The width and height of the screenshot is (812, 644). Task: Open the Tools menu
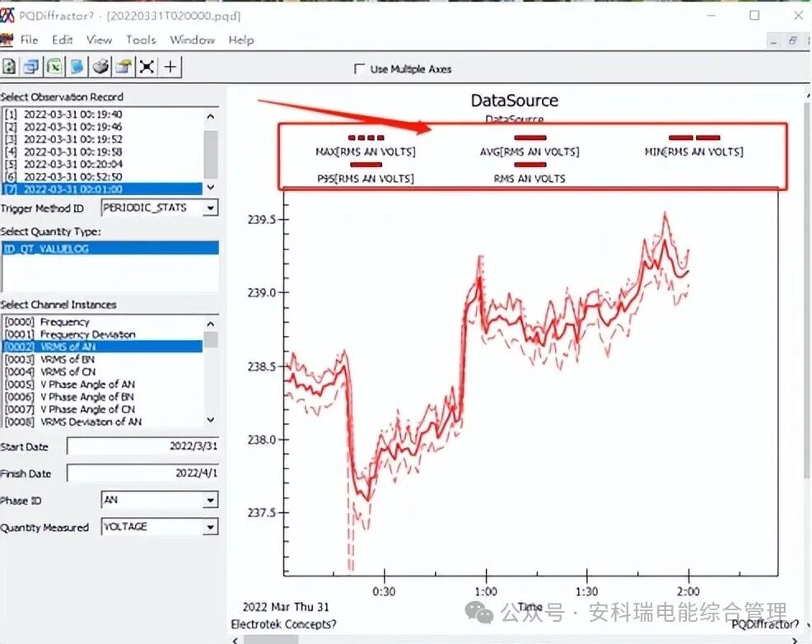point(141,40)
